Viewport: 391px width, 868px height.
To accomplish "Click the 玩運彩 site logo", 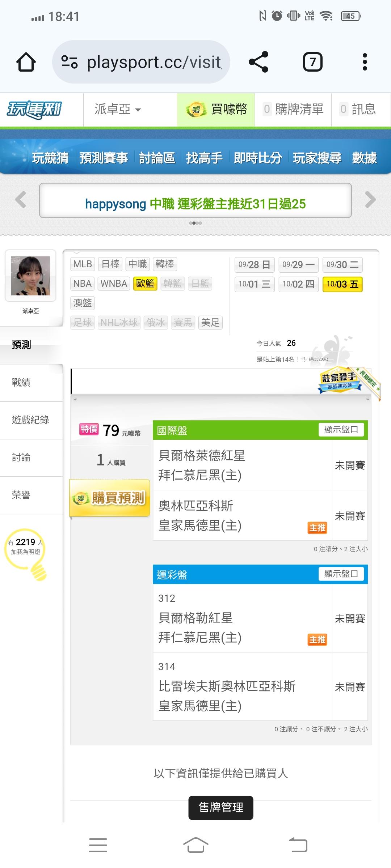I will point(34,110).
